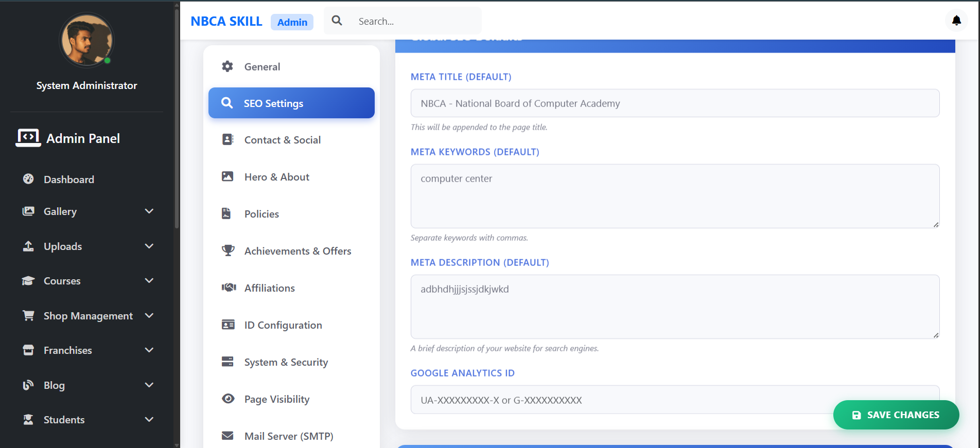The image size is (980, 448).
Task: Click the Achievements & Offers trophy icon
Action: tap(227, 250)
